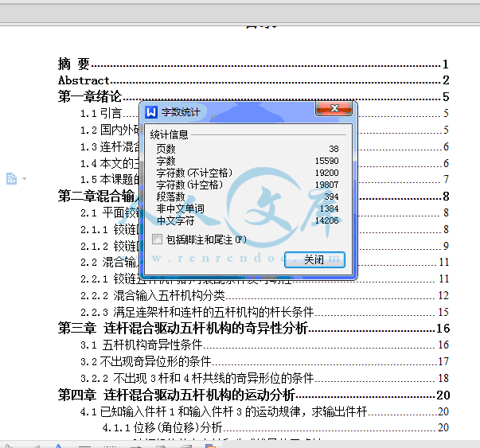The image size is (480, 448).
Task: Click the 页数 label in the statistics
Action: pos(166,149)
